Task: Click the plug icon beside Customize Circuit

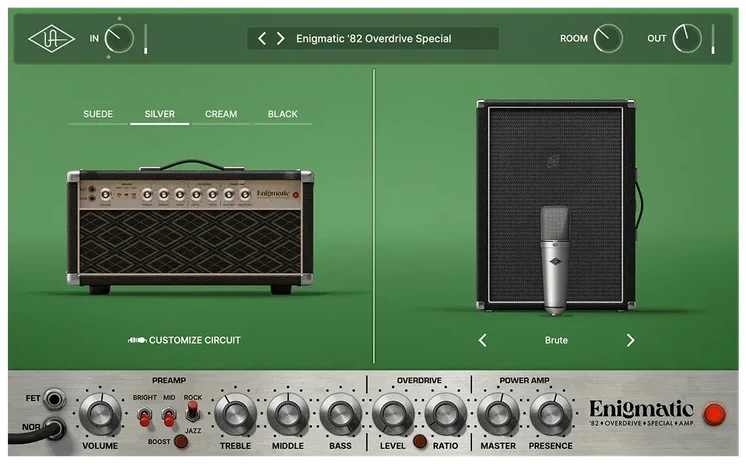Action: [137, 340]
